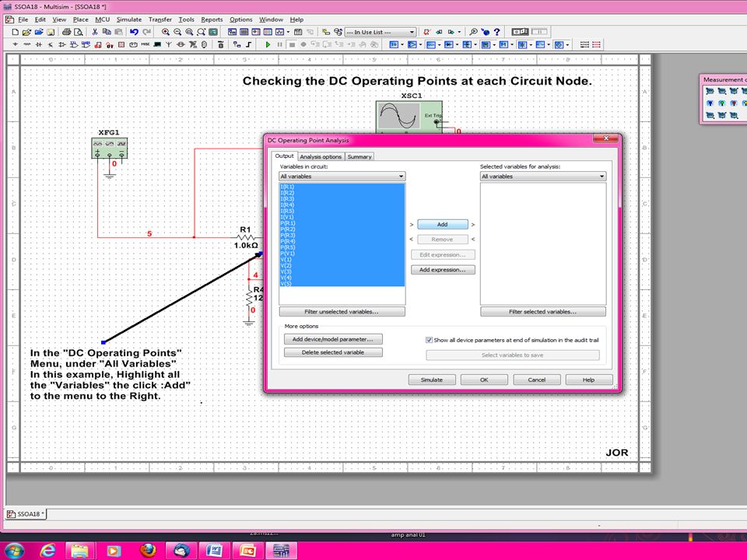Click the Zoom Out magnifier icon
This screenshot has width=747, height=560.
177,32
